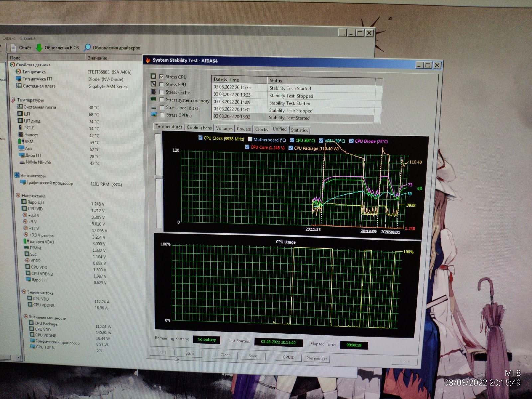This screenshot has width=532, height=399.
Task: Click the CPUID button
Action: [289, 357]
